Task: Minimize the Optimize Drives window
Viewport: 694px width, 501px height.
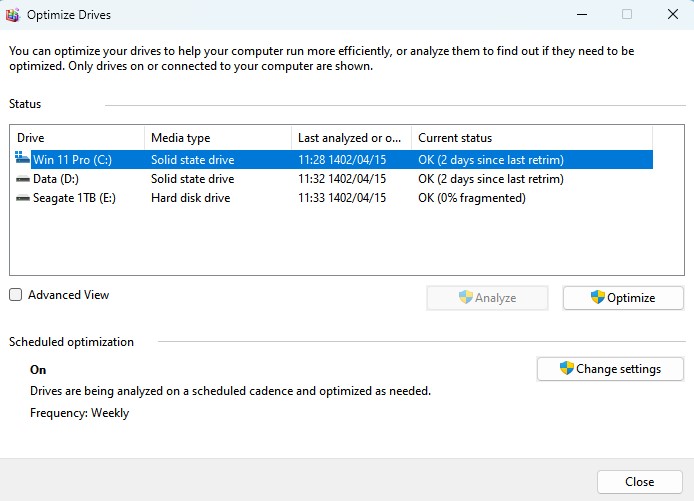Action: [x=582, y=15]
